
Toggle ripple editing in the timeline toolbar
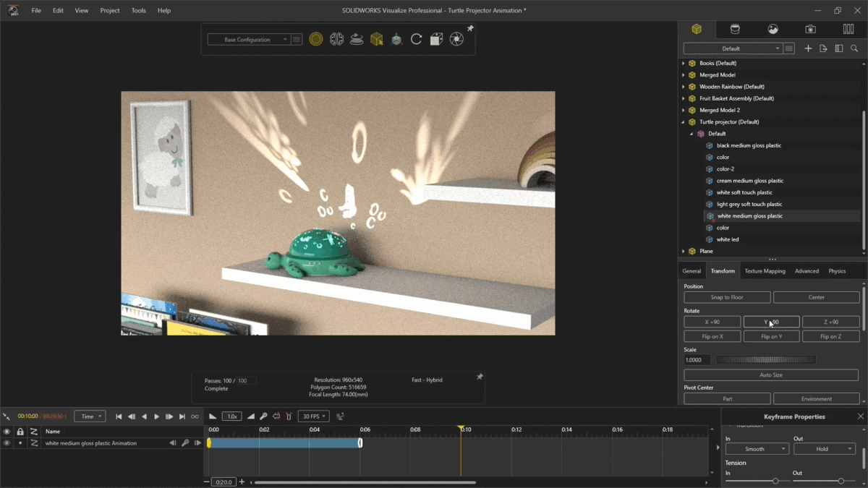[x=277, y=416]
